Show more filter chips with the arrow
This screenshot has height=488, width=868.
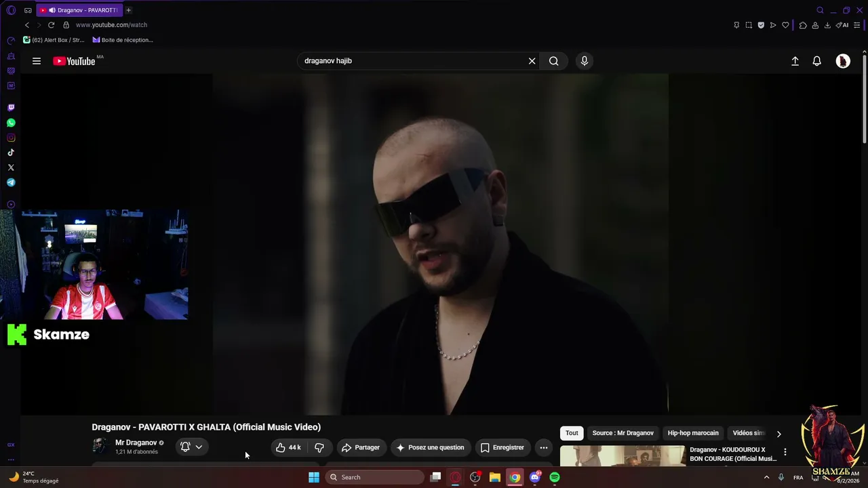click(778, 434)
